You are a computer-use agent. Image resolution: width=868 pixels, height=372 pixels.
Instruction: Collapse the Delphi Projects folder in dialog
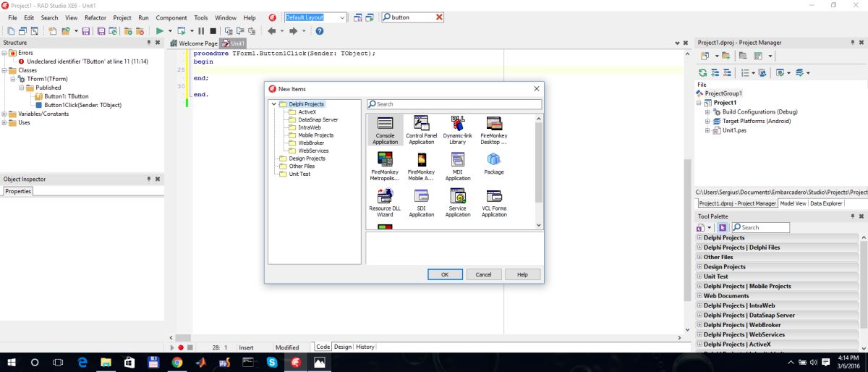click(x=274, y=104)
